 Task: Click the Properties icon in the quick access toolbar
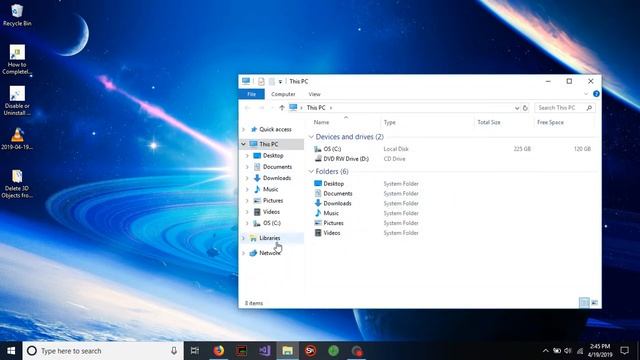pos(261,82)
